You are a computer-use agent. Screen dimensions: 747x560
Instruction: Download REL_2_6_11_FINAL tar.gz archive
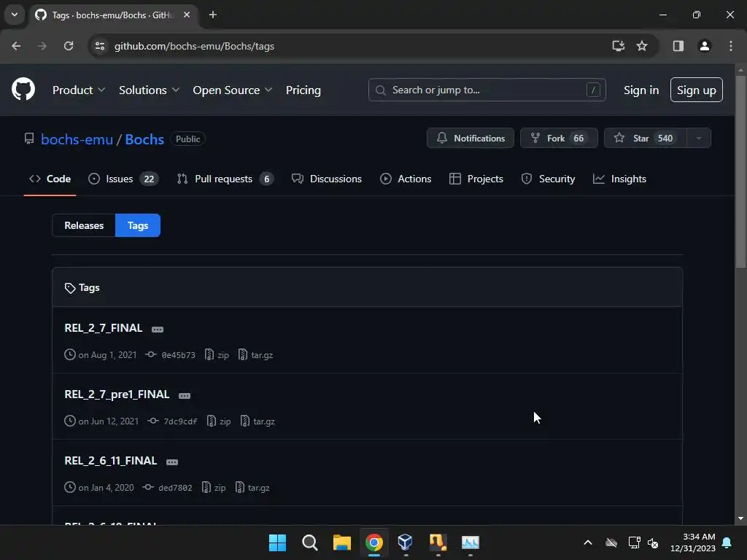pyautogui.click(x=252, y=488)
